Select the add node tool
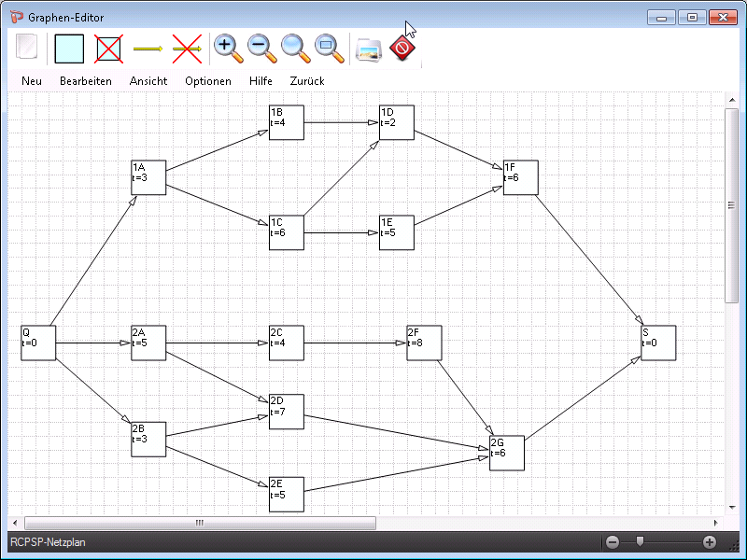Image resolution: width=747 pixels, height=560 pixels. pos(69,48)
